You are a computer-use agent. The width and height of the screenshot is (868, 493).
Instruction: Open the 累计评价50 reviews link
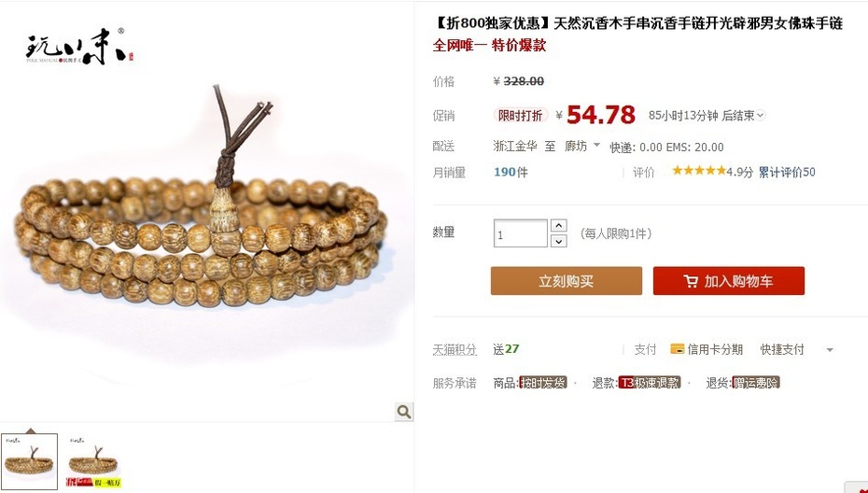787,173
